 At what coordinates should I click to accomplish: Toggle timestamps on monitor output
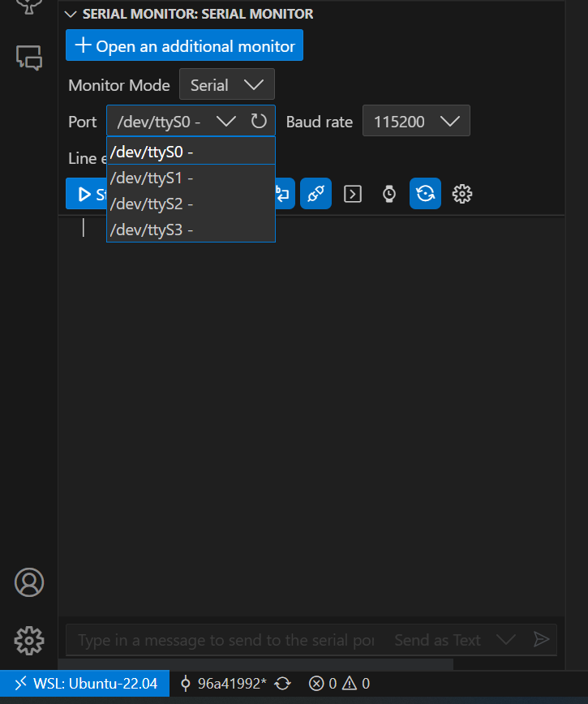[388, 193]
